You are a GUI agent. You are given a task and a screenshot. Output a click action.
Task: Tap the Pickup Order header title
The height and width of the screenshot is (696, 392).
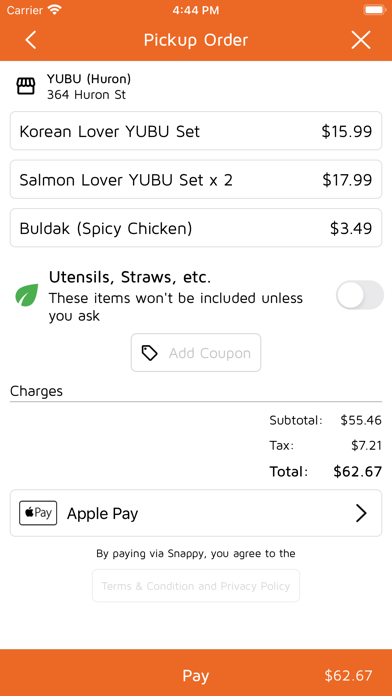click(196, 40)
